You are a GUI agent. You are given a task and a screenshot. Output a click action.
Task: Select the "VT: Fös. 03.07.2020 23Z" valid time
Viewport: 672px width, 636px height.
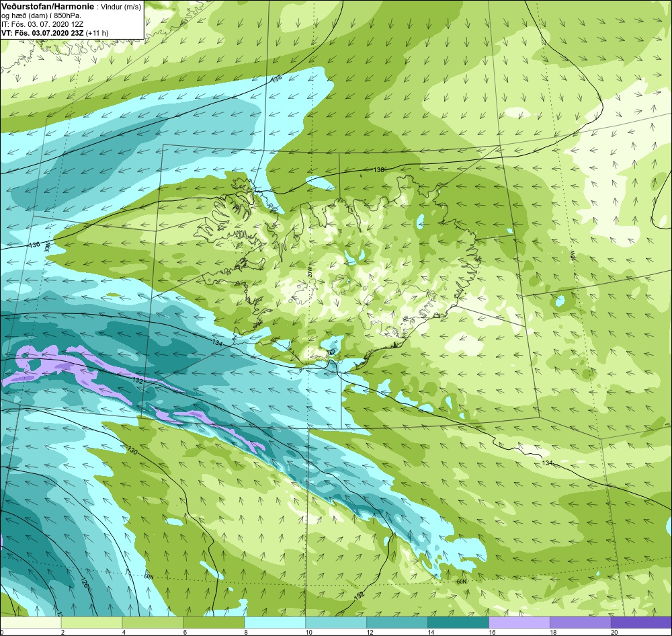click(42, 32)
